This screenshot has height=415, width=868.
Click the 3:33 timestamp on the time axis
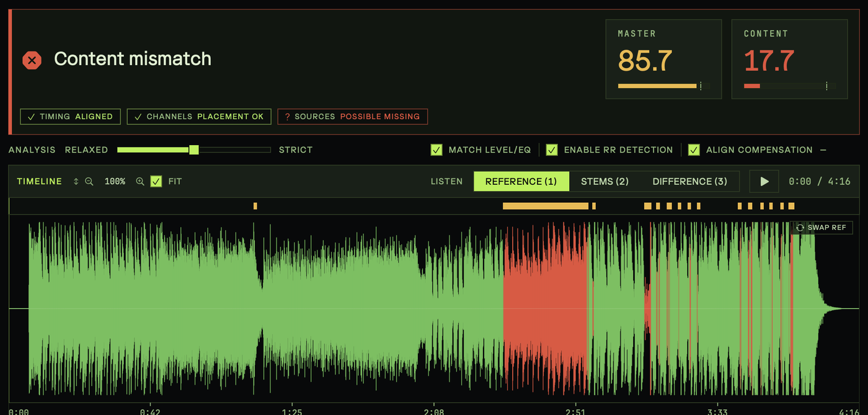[717, 411]
